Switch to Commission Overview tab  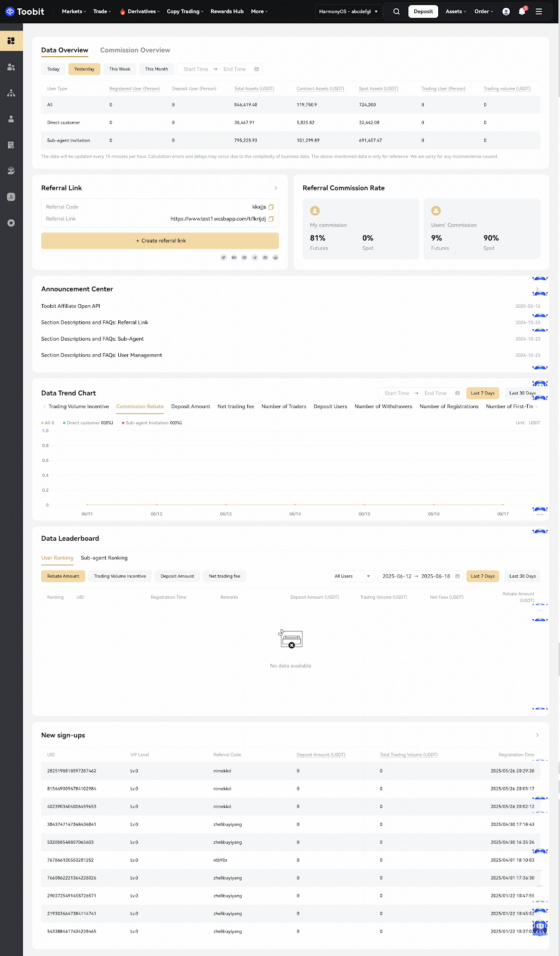[135, 50]
